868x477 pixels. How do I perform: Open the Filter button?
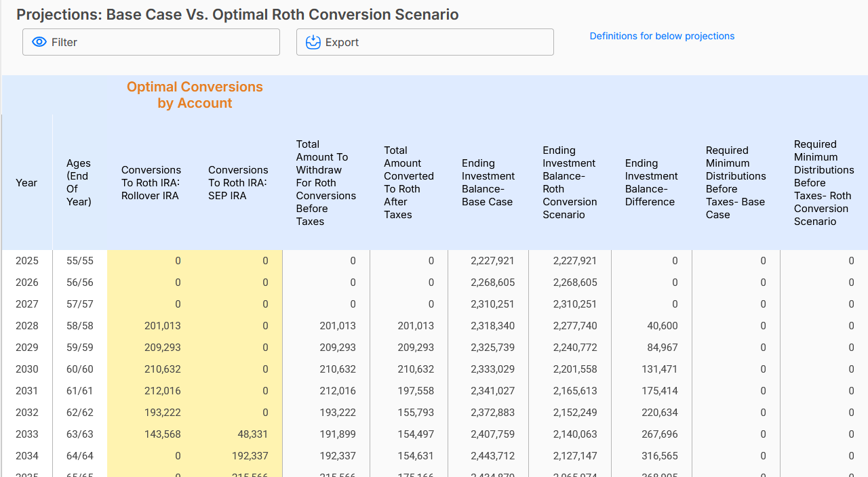click(x=151, y=42)
